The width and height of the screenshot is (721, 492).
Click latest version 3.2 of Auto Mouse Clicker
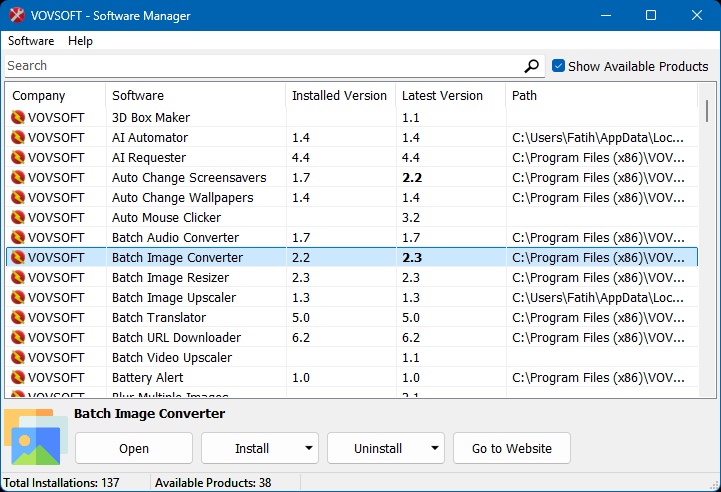(x=411, y=217)
